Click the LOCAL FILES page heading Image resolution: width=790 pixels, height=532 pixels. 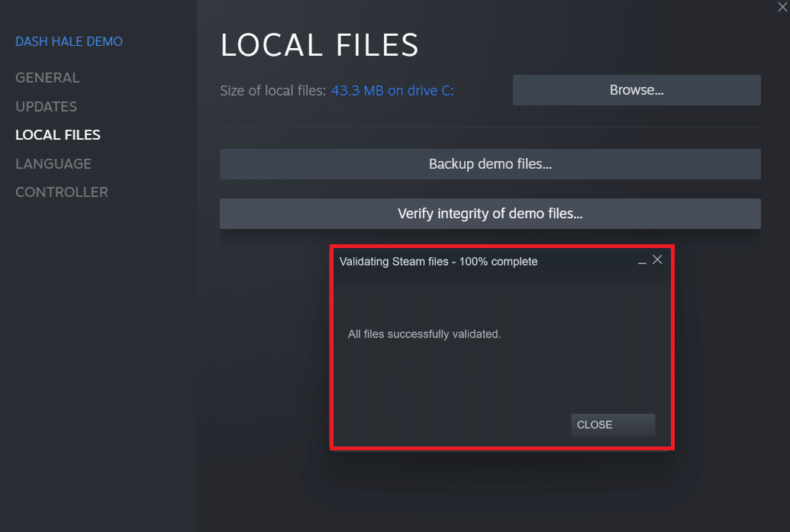pyautogui.click(x=319, y=45)
